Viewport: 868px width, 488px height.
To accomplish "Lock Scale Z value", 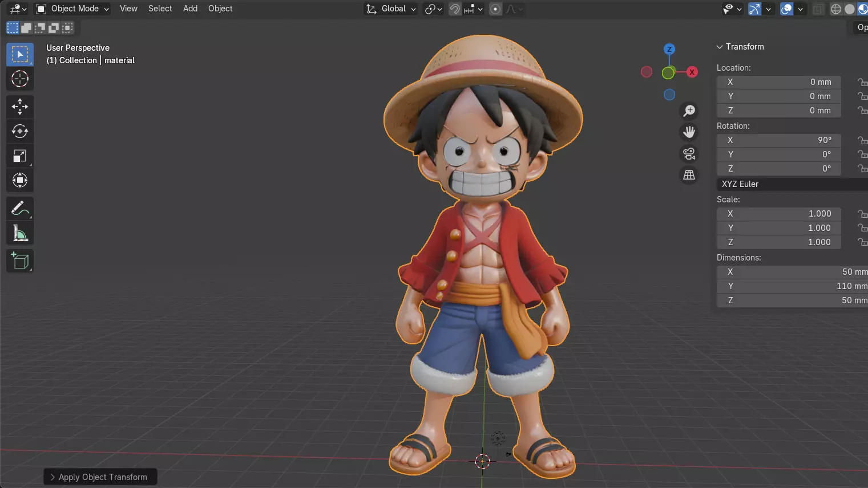I will click(x=862, y=242).
